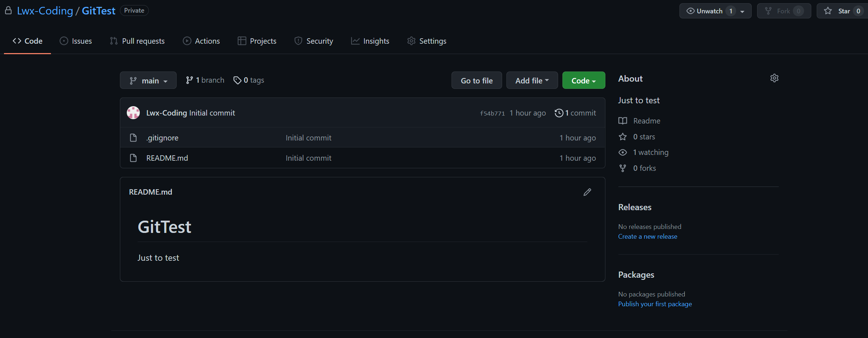The image size is (868, 338).
Task: Click the Star count badge
Action: 858,11
